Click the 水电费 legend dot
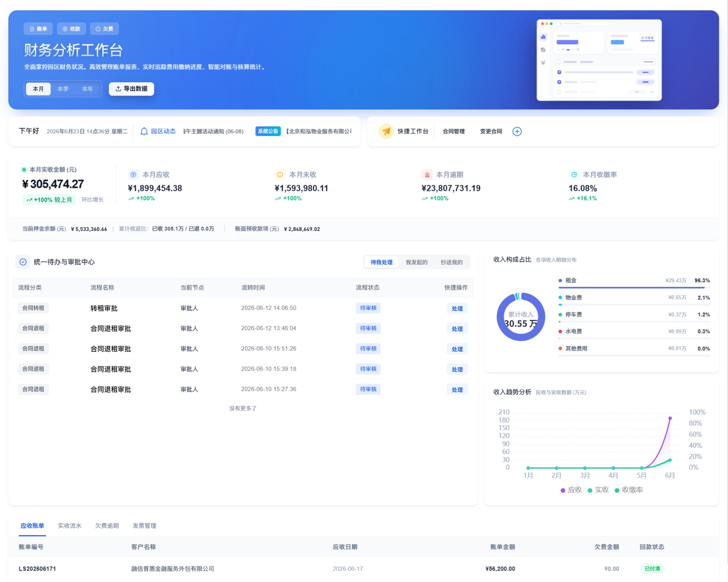 tap(560, 332)
